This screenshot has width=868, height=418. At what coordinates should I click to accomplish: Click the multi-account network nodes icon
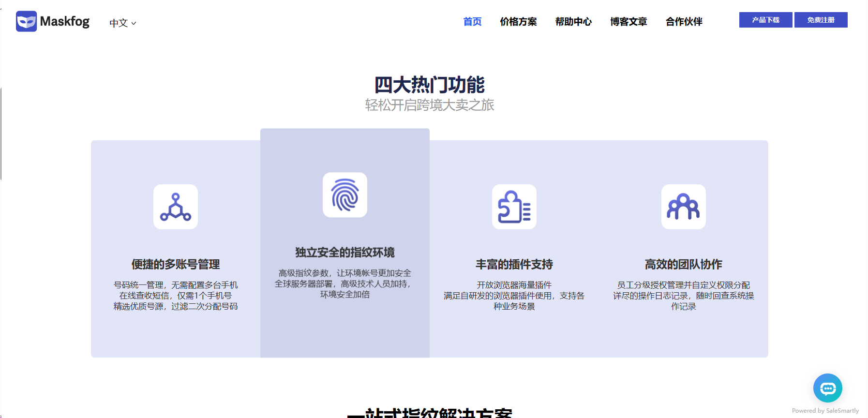coord(176,207)
